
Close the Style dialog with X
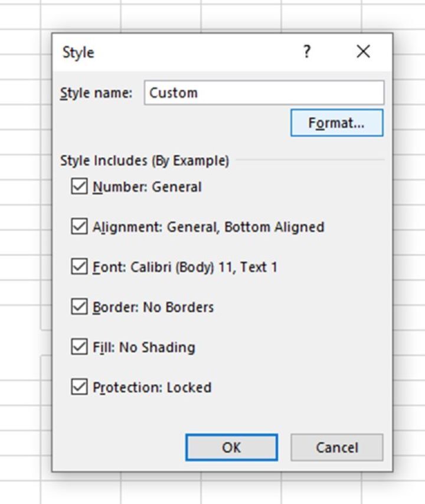pyautogui.click(x=363, y=52)
